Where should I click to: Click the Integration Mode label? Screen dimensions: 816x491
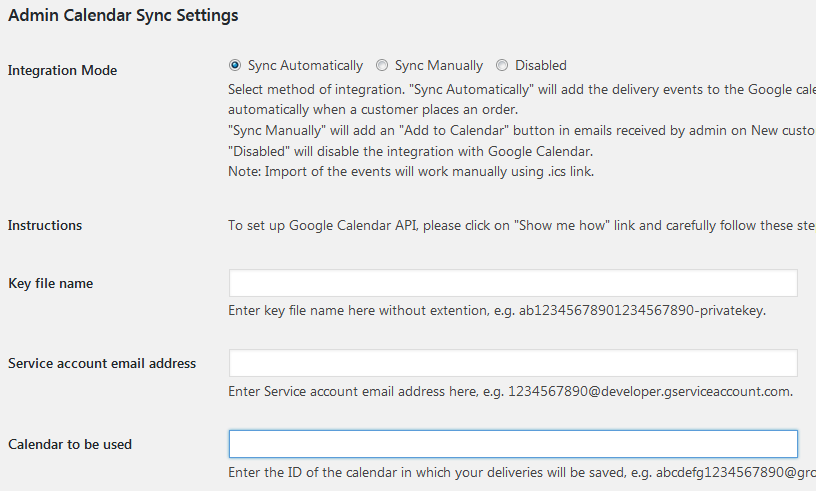click(62, 70)
